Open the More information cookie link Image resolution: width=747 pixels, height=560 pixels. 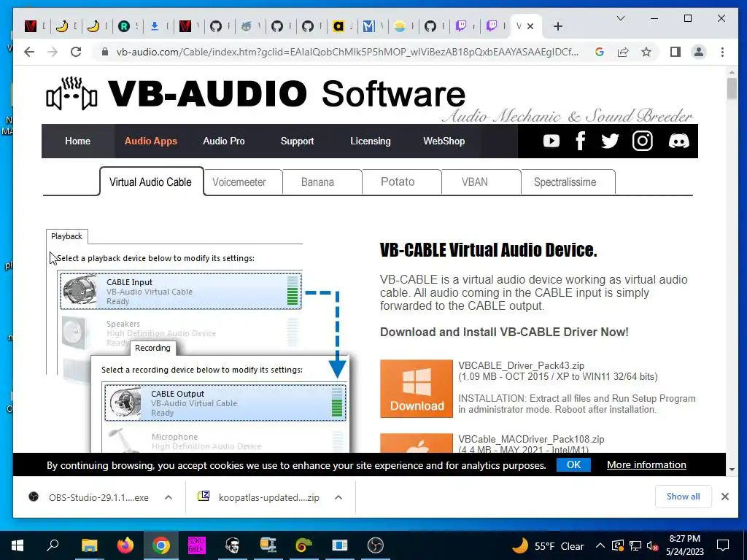646,464
